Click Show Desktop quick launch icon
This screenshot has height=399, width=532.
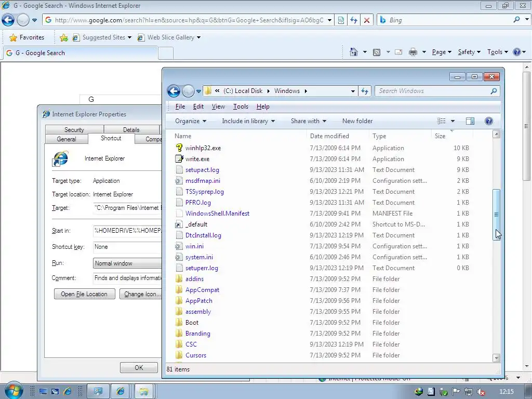click(x=43, y=392)
